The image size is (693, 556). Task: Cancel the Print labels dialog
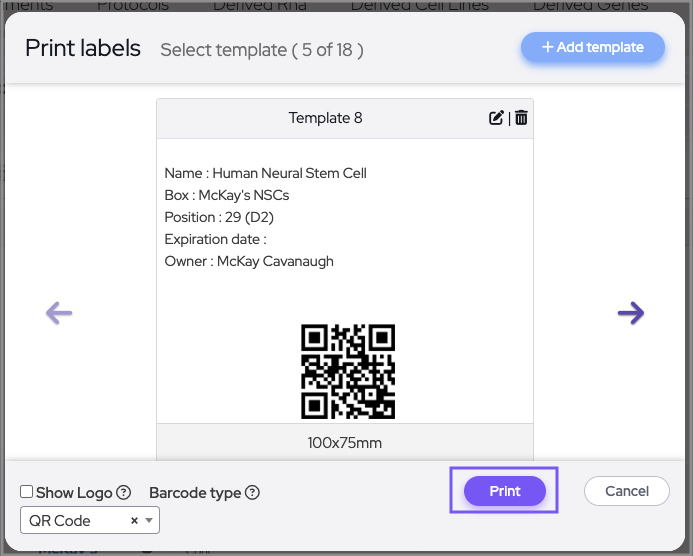pyautogui.click(x=627, y=491)
